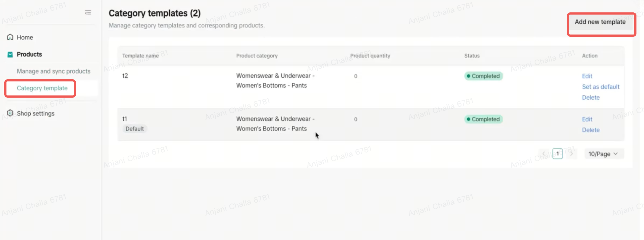Select page 1 in pagination
This screenshot has width=644, height=240.
[557, 154]
